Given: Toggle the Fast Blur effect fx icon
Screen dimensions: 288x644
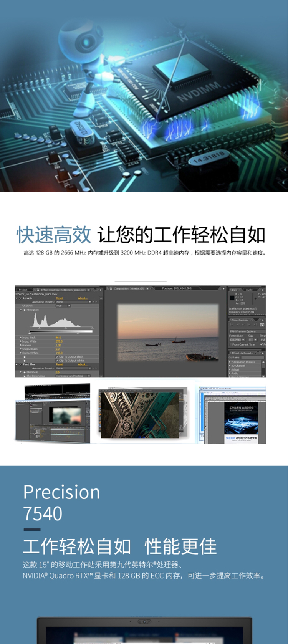Looking at the screenshot, I should (x=20, y=364).
